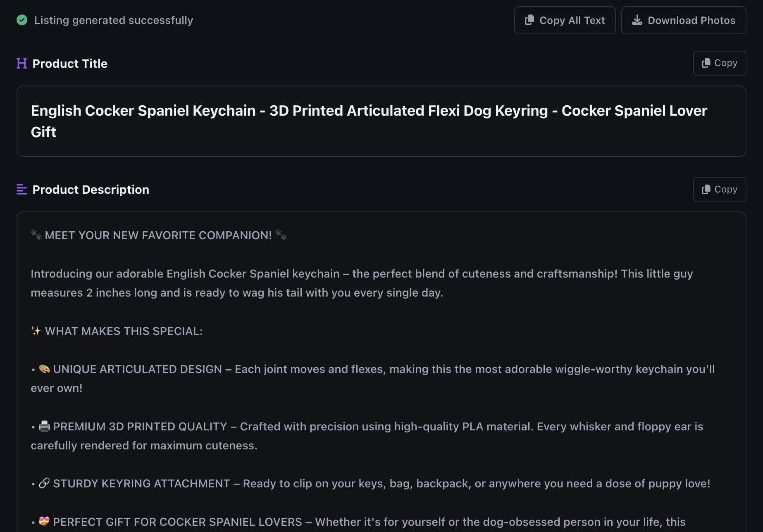
Task: Copy the product description text
Action: [x=719, y=190]
